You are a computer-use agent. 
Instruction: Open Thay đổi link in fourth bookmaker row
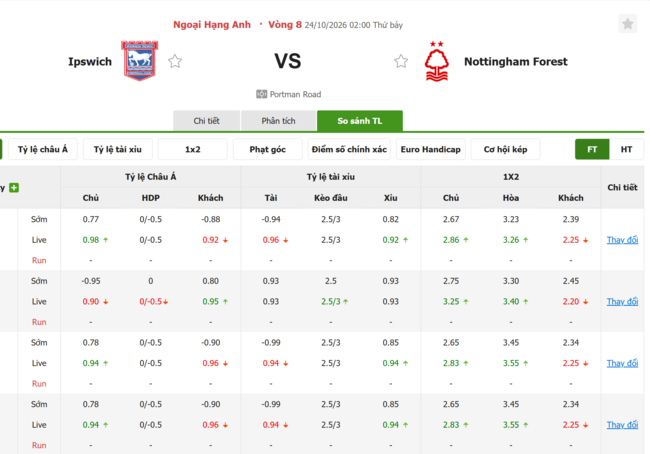pos(622,425)
